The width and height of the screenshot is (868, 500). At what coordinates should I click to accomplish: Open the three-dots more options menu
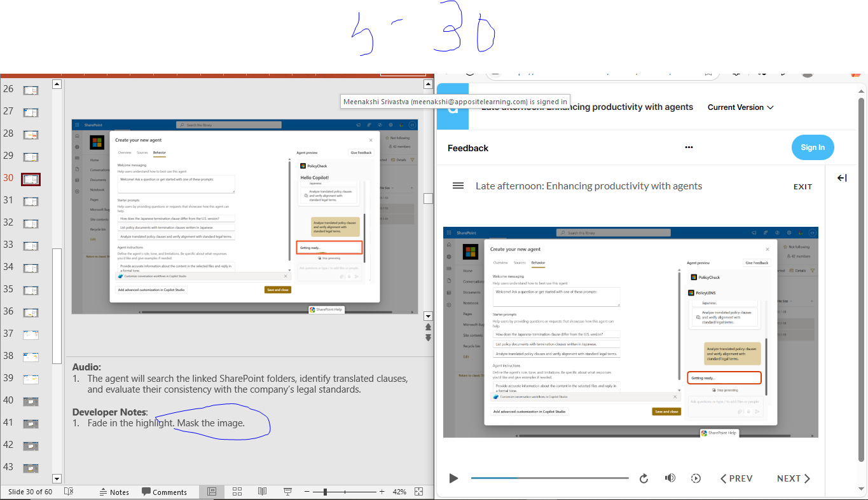(x=689, y=147)
